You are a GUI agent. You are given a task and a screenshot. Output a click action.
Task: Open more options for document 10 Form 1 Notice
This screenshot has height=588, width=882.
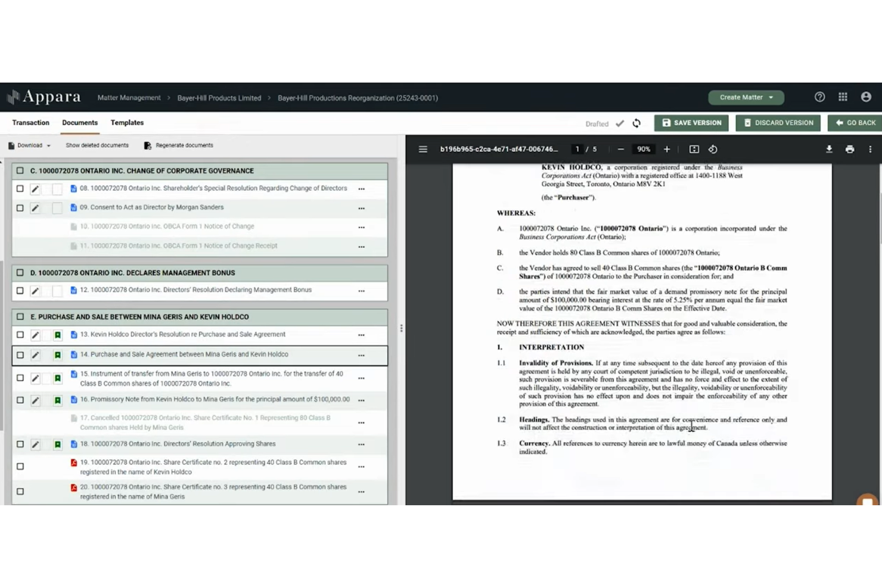[x=361, y=227]
